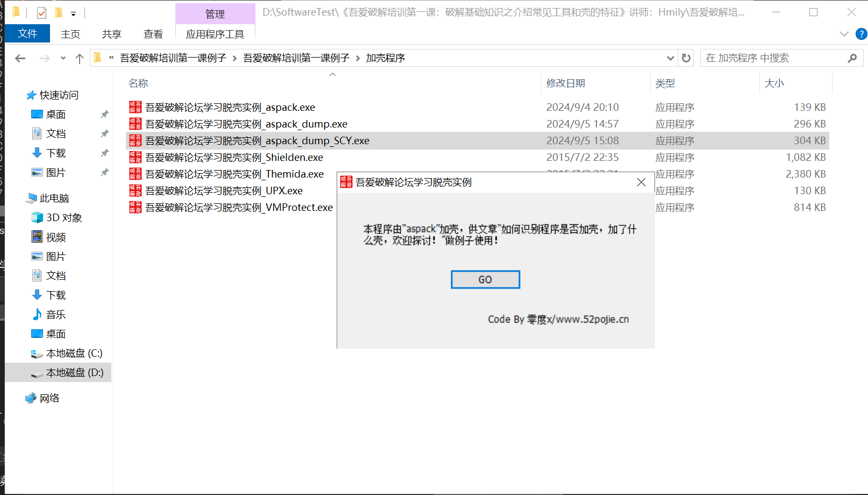Select 3D 对象 folder in sidebar
This screenshot has width=868, height=495.
tap(63, 217)
